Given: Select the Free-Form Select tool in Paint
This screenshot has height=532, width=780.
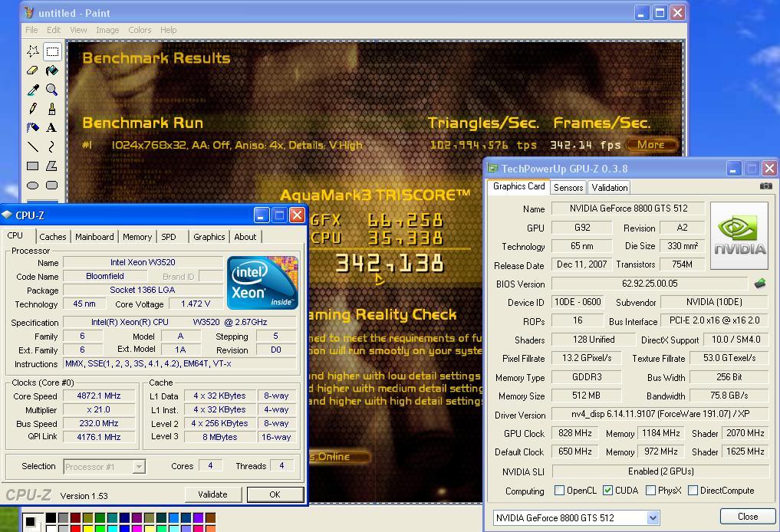Looking at the screenshot, I should coord(33,51).
